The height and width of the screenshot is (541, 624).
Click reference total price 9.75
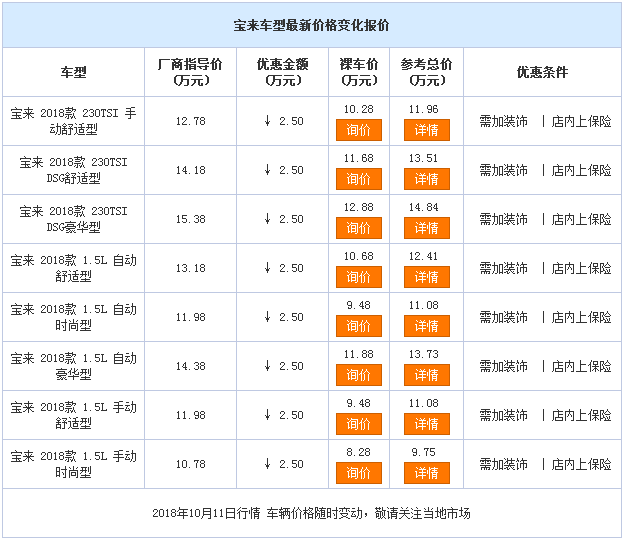423,452
